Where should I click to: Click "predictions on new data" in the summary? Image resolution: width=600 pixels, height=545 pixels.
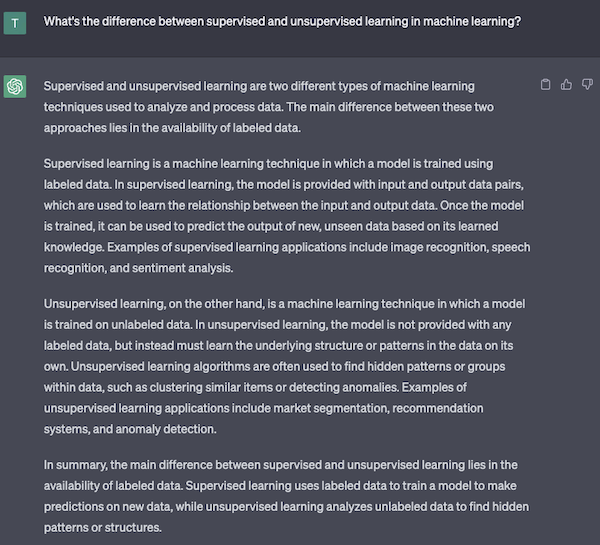point(108,507)
